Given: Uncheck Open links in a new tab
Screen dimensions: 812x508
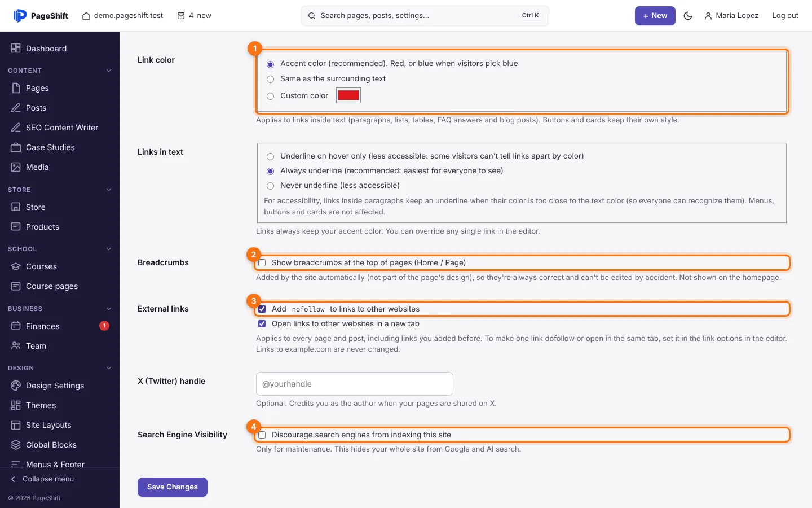Looking at the screenshot, I should point(262,324).
